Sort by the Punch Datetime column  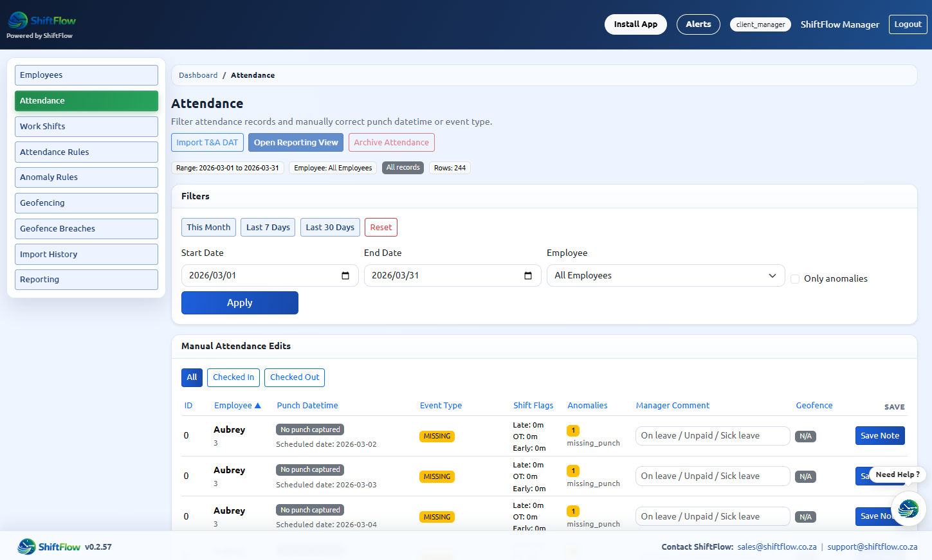click(307, 406)
